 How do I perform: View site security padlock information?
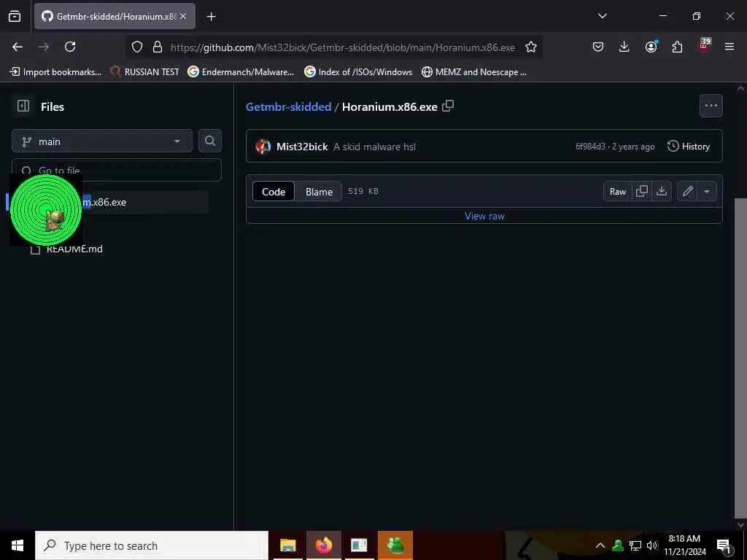[x=158, y=47]
